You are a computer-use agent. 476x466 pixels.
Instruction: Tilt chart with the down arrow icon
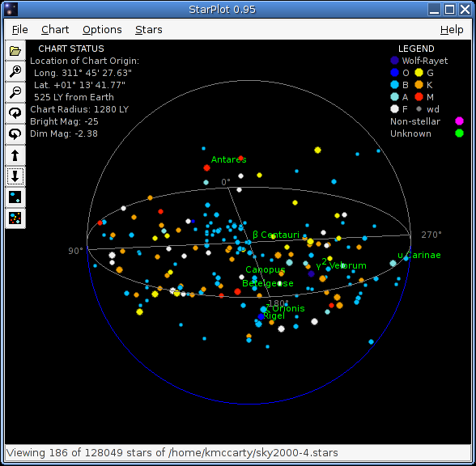pyautogui.click(x=15, y=176)
